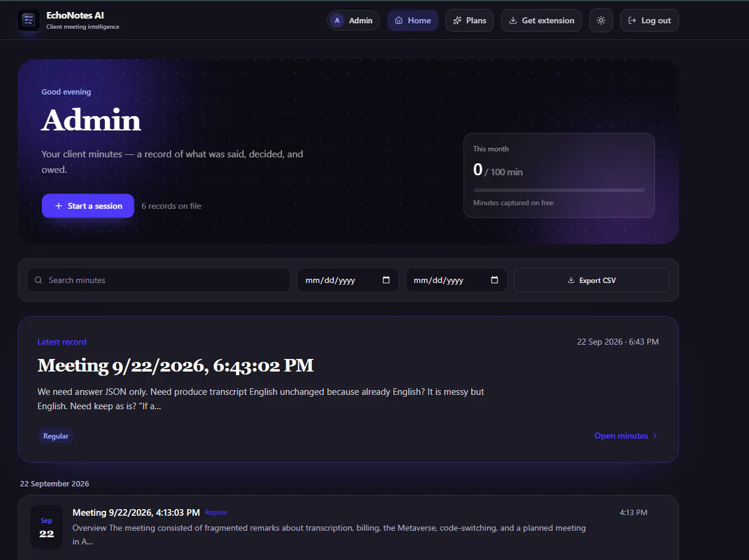Screen dimensions: 749x560
Task: Click the "Latest record" label
Action: click(x=62, y=342)
